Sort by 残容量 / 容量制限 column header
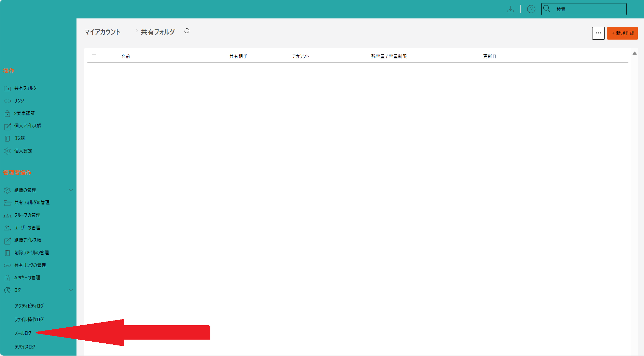The height and width of the screenshot is (356, 644). (389, 56)
